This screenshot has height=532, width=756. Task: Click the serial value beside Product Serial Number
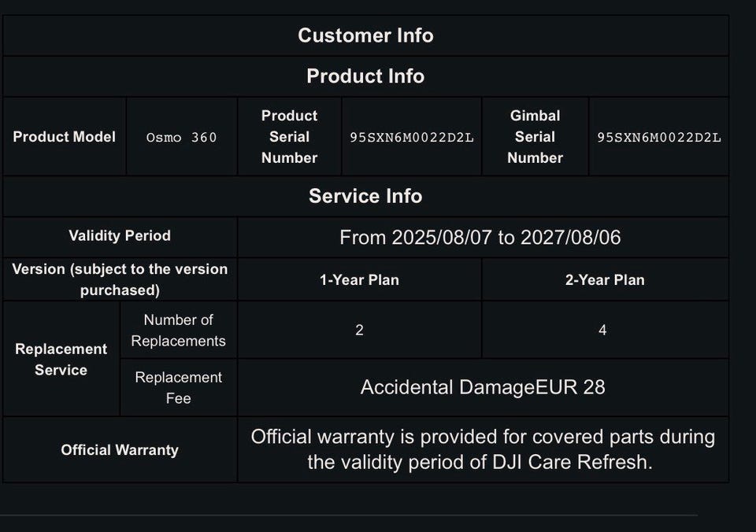(x=411, y=138)
